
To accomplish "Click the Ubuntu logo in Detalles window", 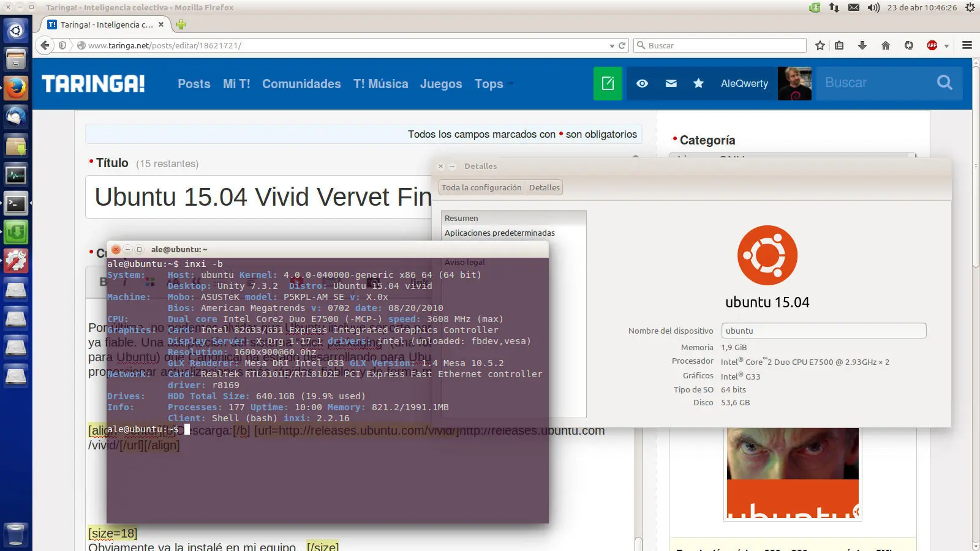I will pos(767,255).
